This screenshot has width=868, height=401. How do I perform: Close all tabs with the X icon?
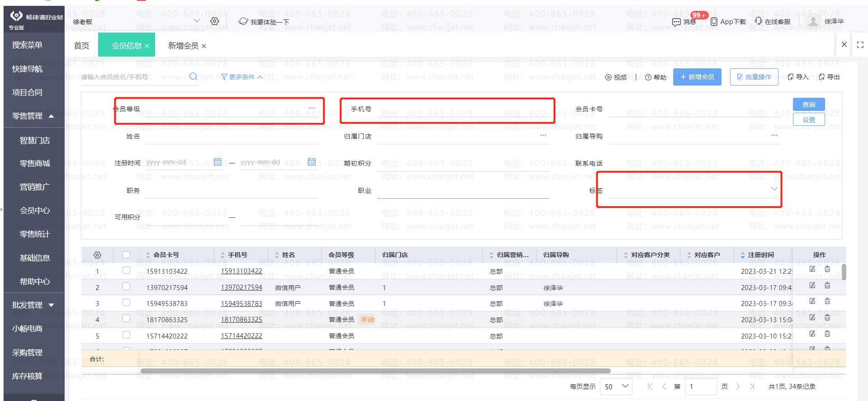tap(844, 44)
